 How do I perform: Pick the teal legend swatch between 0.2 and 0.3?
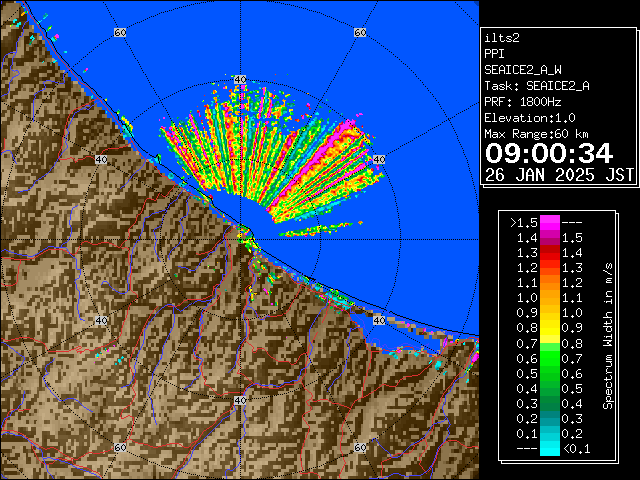[550, 418]
